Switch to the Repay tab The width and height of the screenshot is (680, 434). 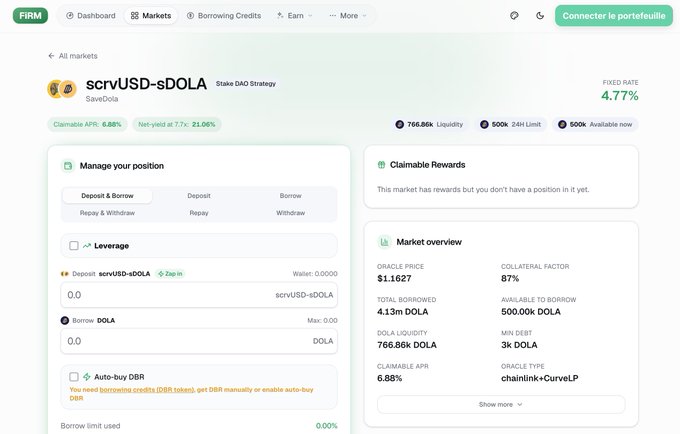(x=199, y=213)
